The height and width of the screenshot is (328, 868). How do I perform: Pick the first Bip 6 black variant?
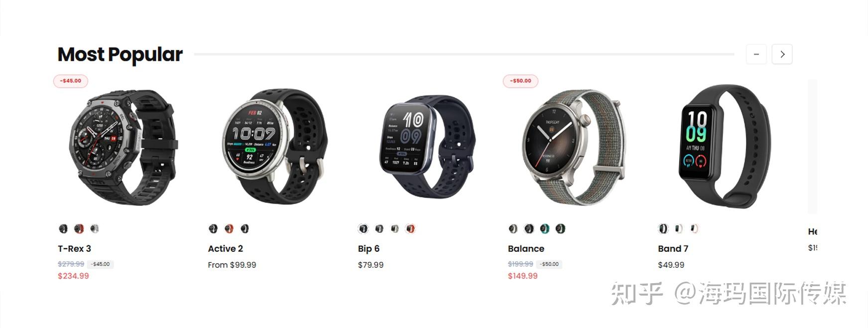364,229
